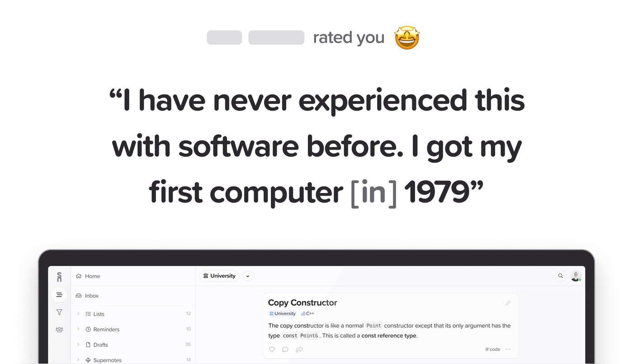Screen dimensions: 633x364
Task: Open comments on the Copy Constructor card
Action: 285,349
